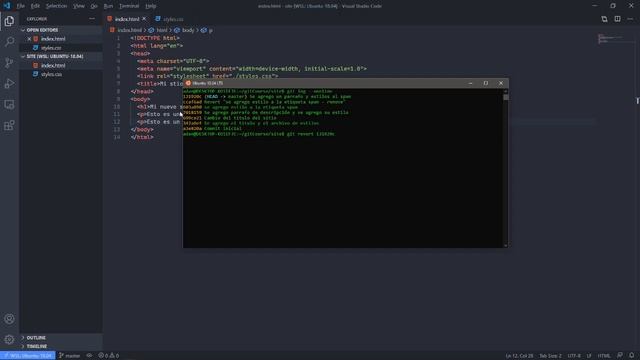
Task: Click the Explorer more actions ellipsis
Action: (x=92, y=19)
